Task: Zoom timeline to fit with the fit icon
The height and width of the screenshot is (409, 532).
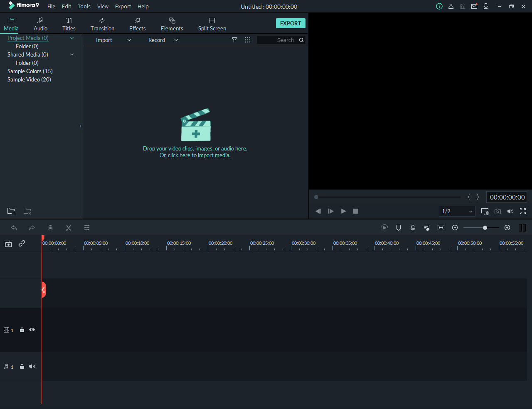Action: click(x=441, y=227)
